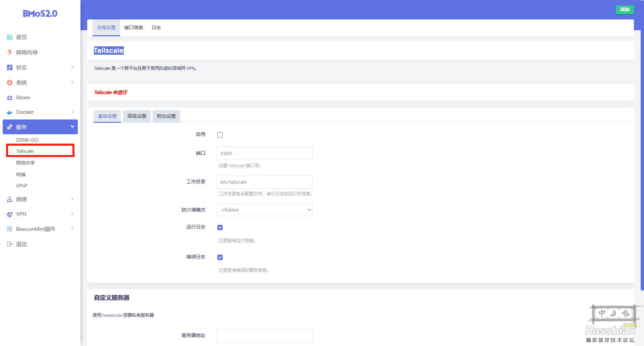Open the 日志 tab
Screen dimensions: 644x346
point(156,28)
